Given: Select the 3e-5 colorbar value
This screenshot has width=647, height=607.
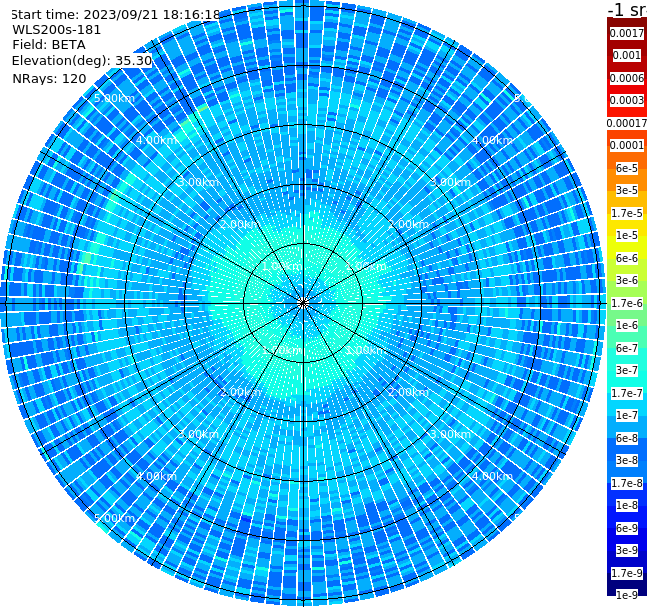Looking at the screenshot, I should 627,190.
